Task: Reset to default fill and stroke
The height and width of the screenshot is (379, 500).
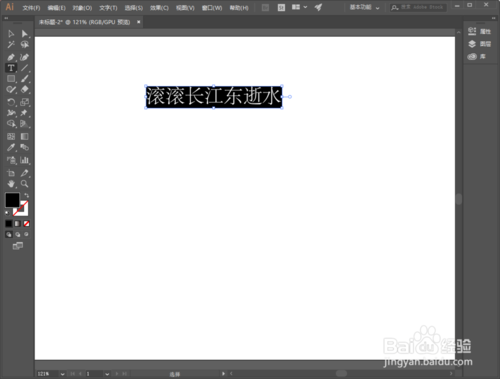Action: (7, 213)
